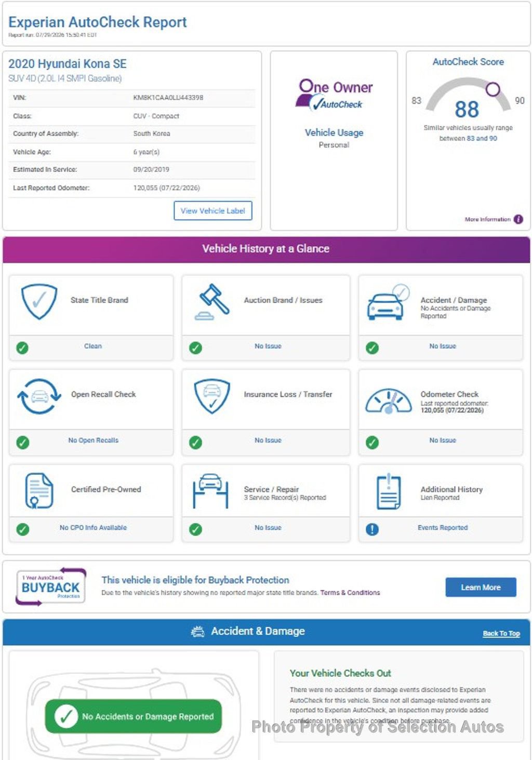Click the Vehicle History at a Glance banner
The height and width of the screenshot is (760, 532).
click(x=266, y=248)
